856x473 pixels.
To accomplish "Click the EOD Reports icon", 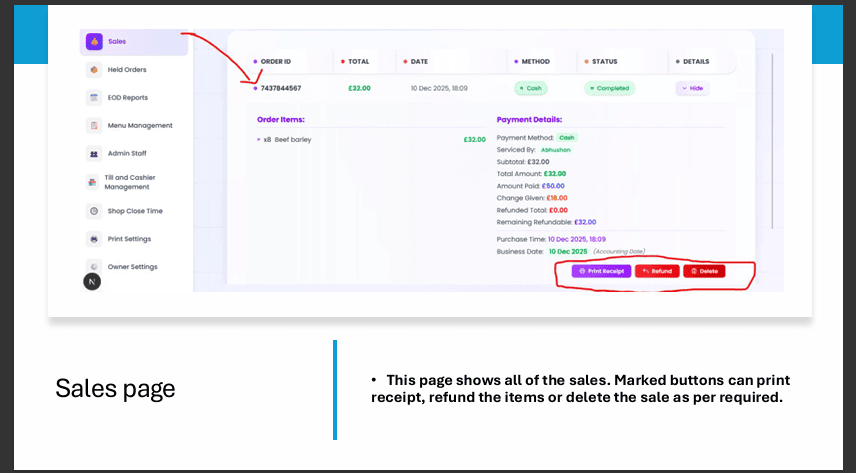I will tap(94, 98).
